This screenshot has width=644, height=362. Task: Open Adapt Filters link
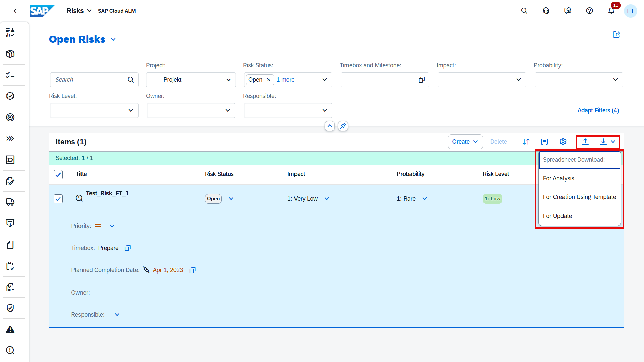598,110
